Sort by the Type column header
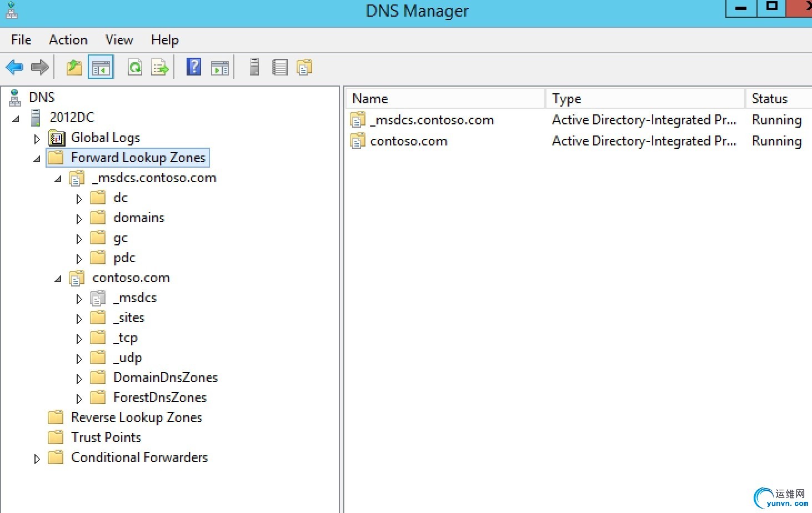812x513 pixels. (x=645, y=98)
